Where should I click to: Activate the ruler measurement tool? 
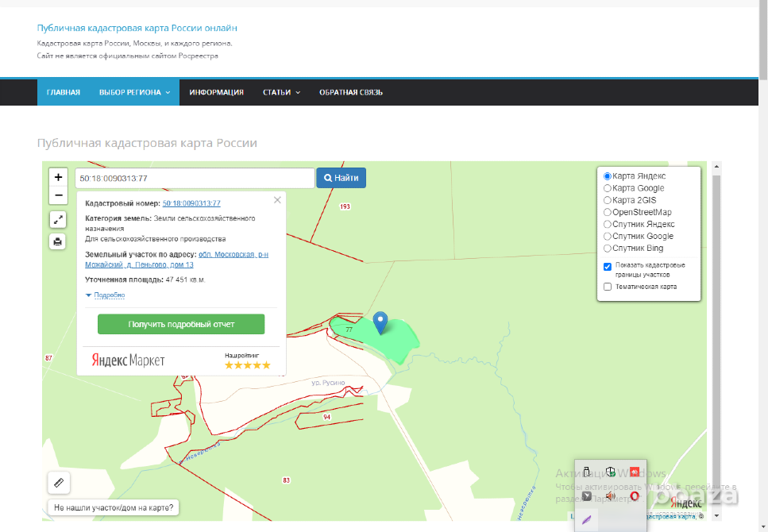click(59, 481)
